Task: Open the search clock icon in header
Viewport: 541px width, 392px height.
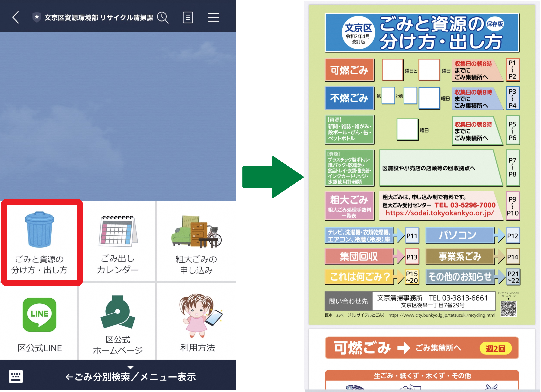Action: pyautogui.click(x=163, y=17)
